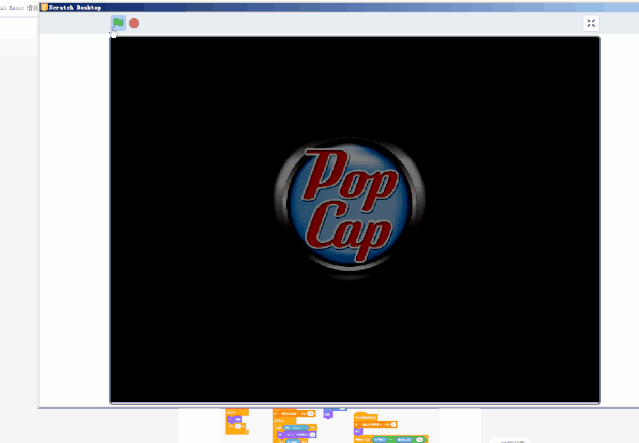
Task: Exit full screen mode with the arrows icon
Action: (x=591, y=23)
